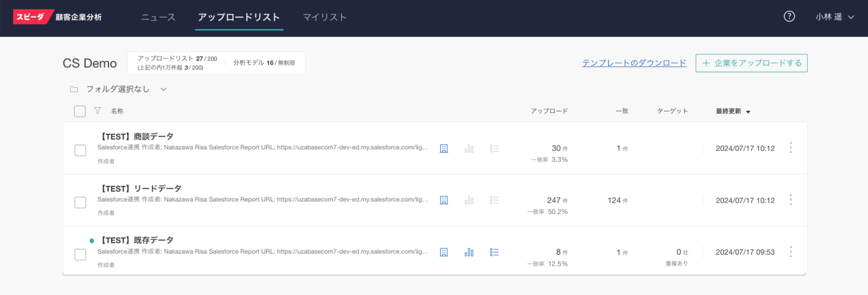
Task: Toggle the select-all checkbox in header
Action: tap(80, 111)
